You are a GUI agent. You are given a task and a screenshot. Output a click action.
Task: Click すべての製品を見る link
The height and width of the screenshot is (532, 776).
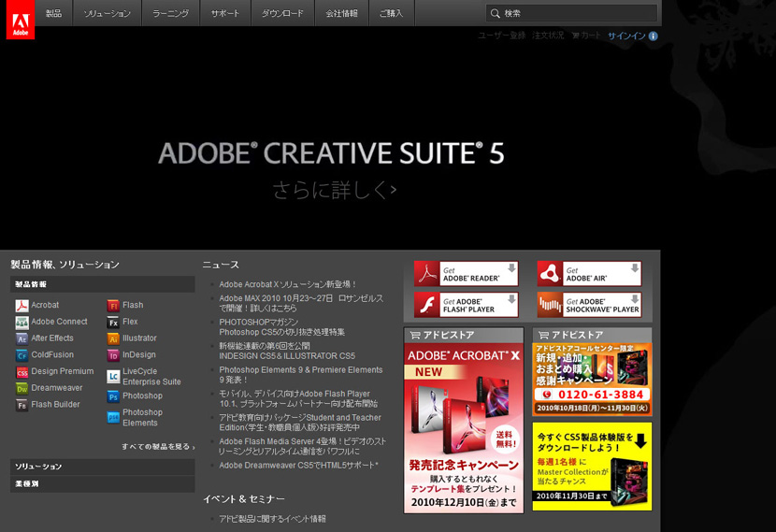(158, 446)
